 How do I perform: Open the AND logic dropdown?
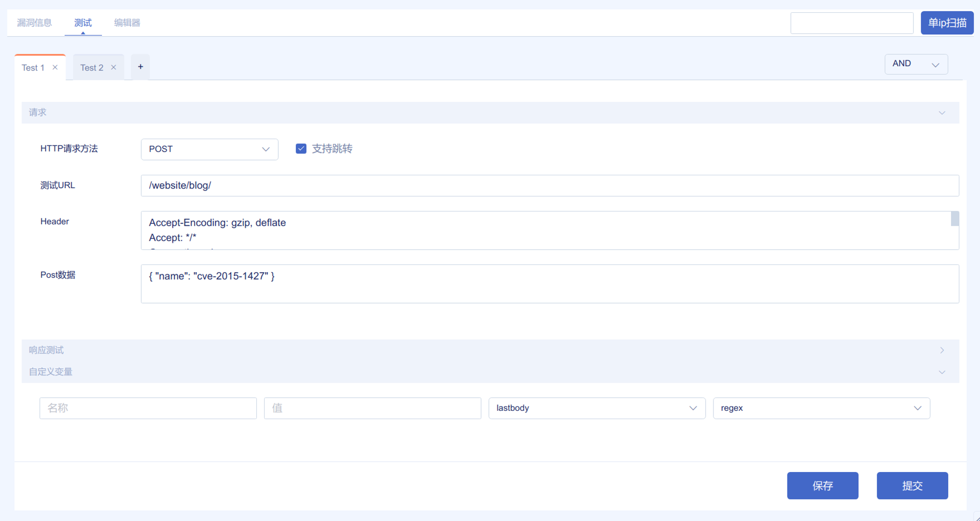tap(916, 64)
